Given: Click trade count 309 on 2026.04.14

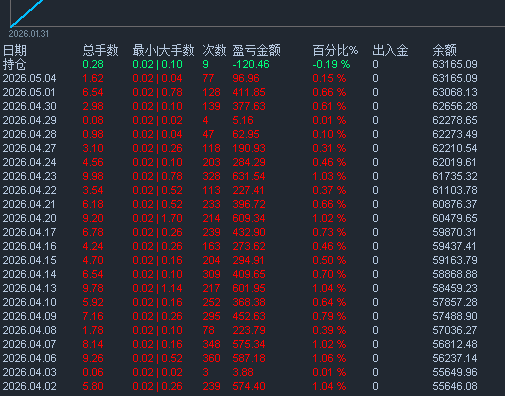Looking at the screenshot, I should 211,274.
